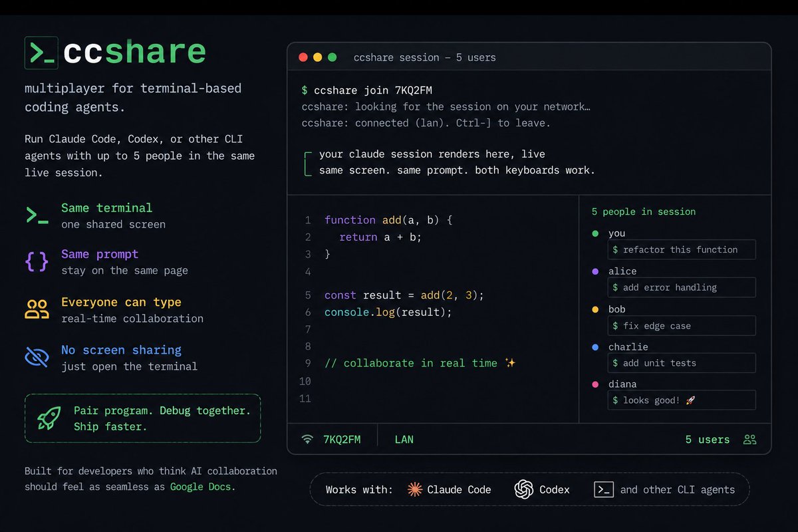
Task: Click 'multiplayer for terminal-based coding agents' tagline
Action: coord(133,97)
